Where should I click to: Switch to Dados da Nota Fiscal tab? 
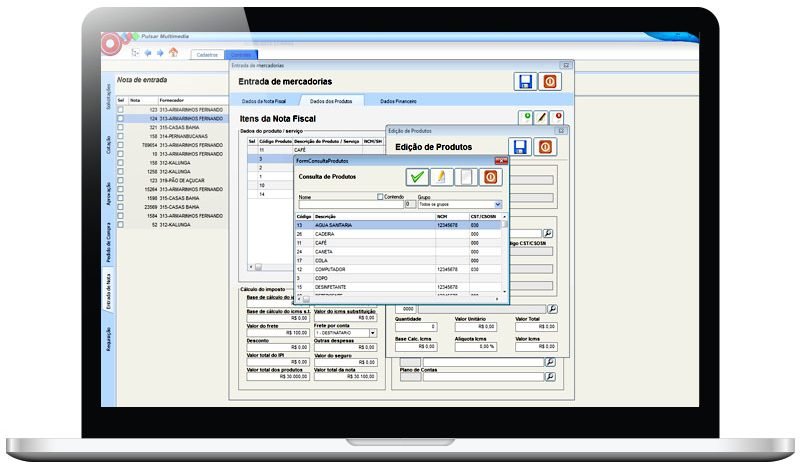265,101
